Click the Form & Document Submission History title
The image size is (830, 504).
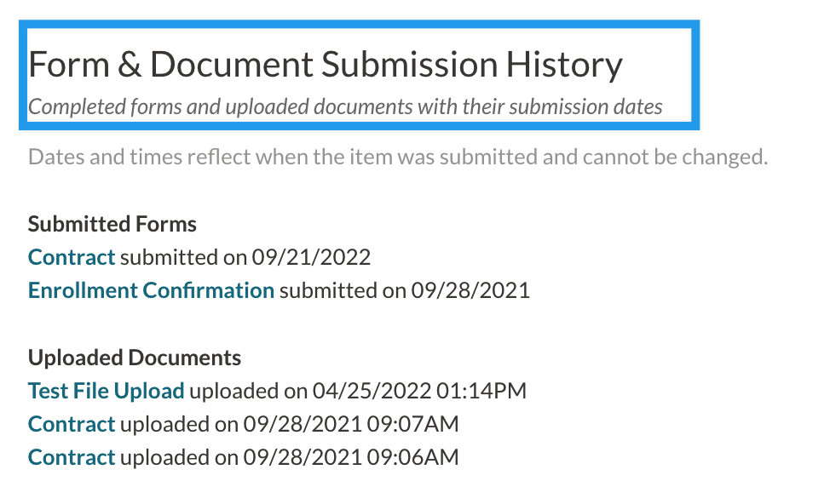point(325,65)
